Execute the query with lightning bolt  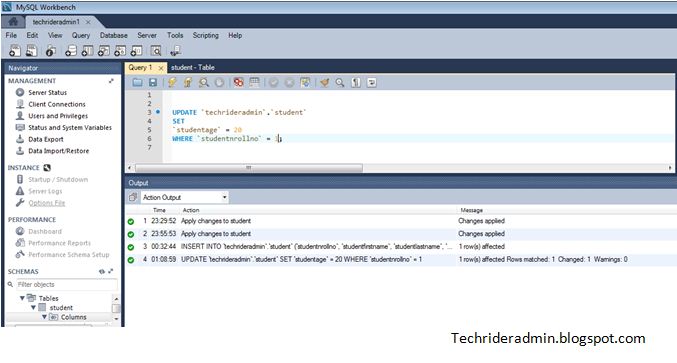172,82
